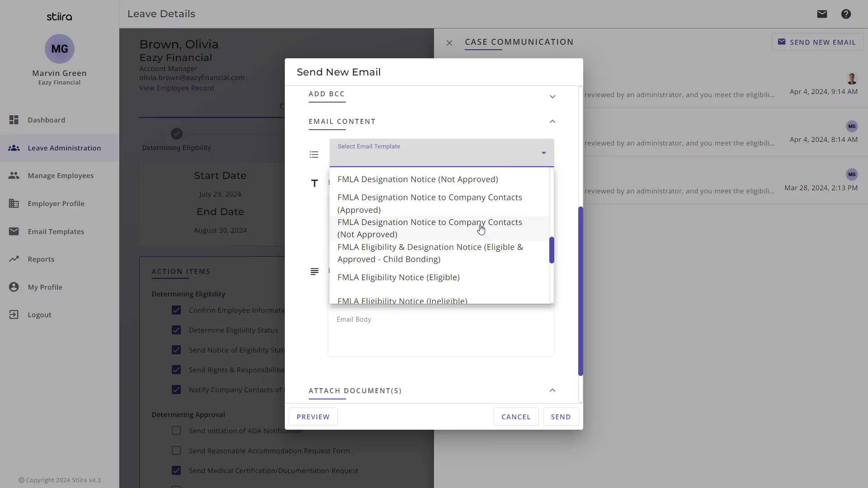This screenshot has height=488, width=868.
Task: Collapse the Attach Document(s) section
Action: click(552, 390)
